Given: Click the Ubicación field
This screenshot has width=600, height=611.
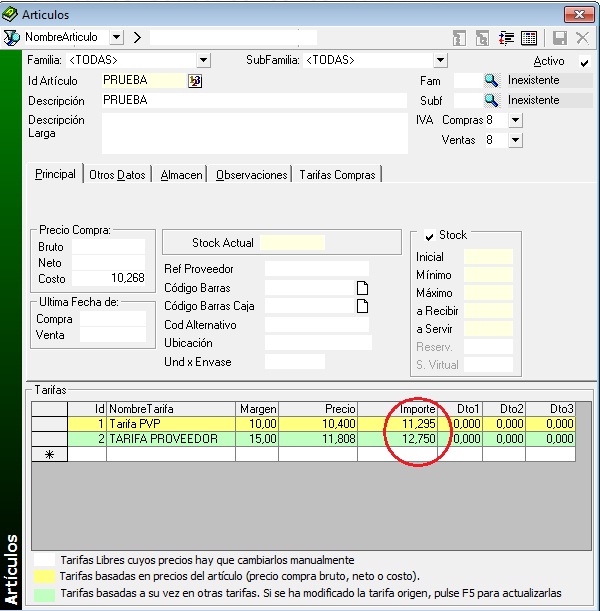Looking at the screenshot, I should click(318, 343).
